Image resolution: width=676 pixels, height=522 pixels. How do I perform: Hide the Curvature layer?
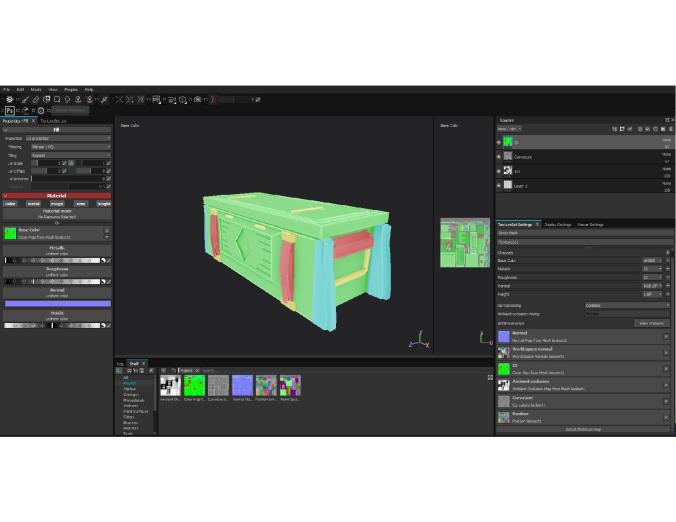(x=499, y=157)
